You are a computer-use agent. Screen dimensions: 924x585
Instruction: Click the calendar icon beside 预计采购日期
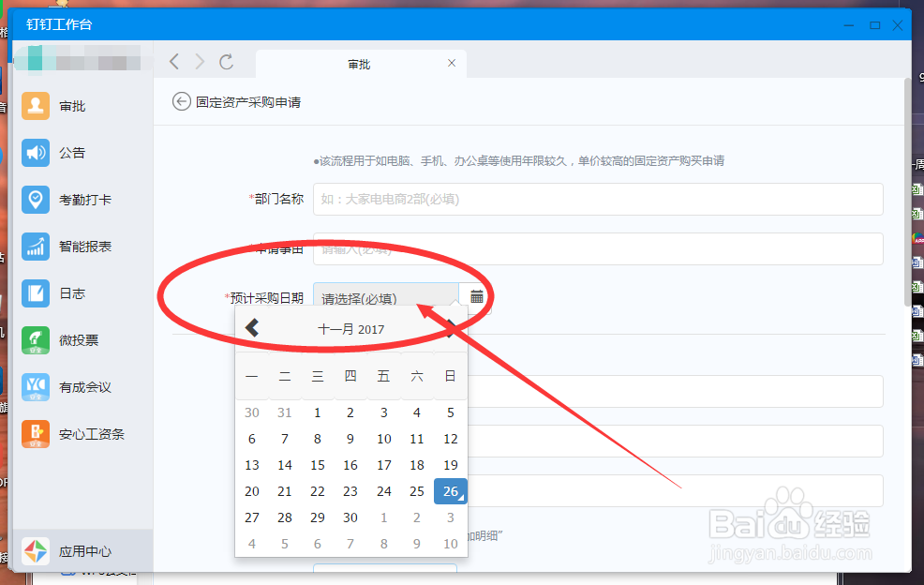tap(476, 294)
